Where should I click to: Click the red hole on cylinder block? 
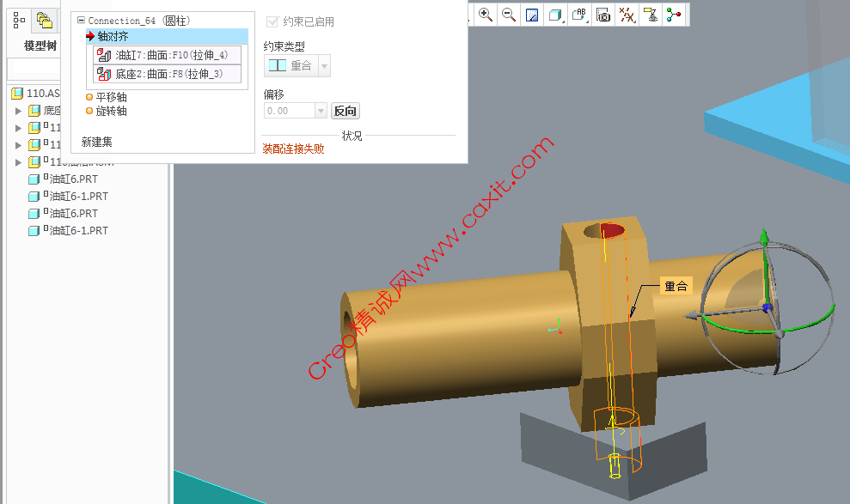tap(612, 231)
